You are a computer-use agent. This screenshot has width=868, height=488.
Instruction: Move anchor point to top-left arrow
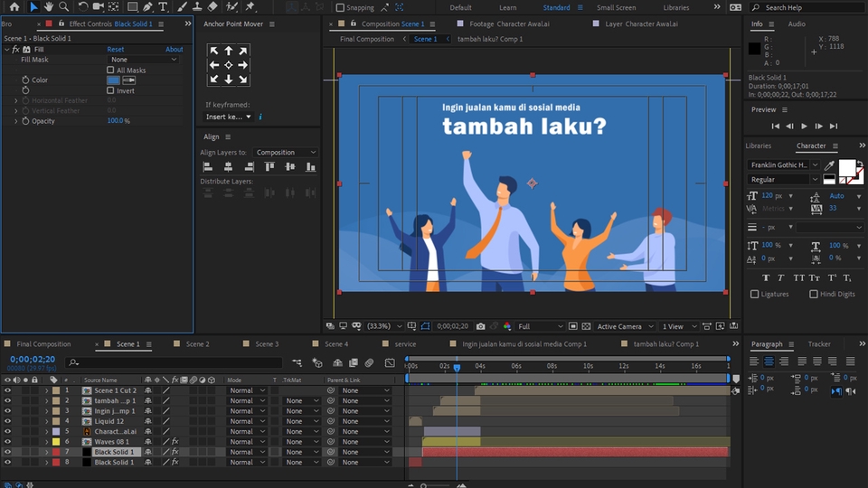click(213, 51)
